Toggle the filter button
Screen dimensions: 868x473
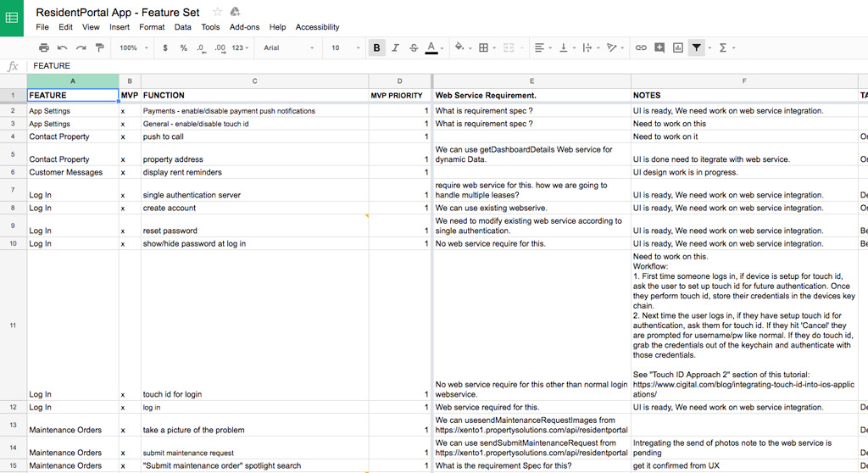tap(697, 47)
